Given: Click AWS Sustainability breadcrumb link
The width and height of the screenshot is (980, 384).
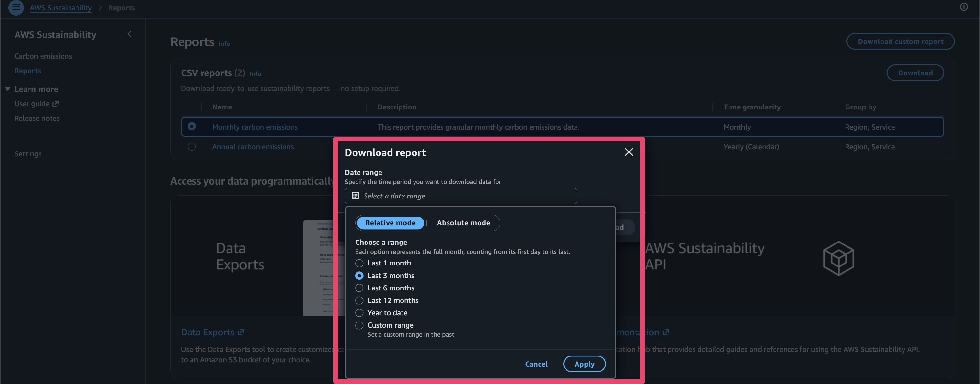Looking at the screenshot, I should click(61, 7).
